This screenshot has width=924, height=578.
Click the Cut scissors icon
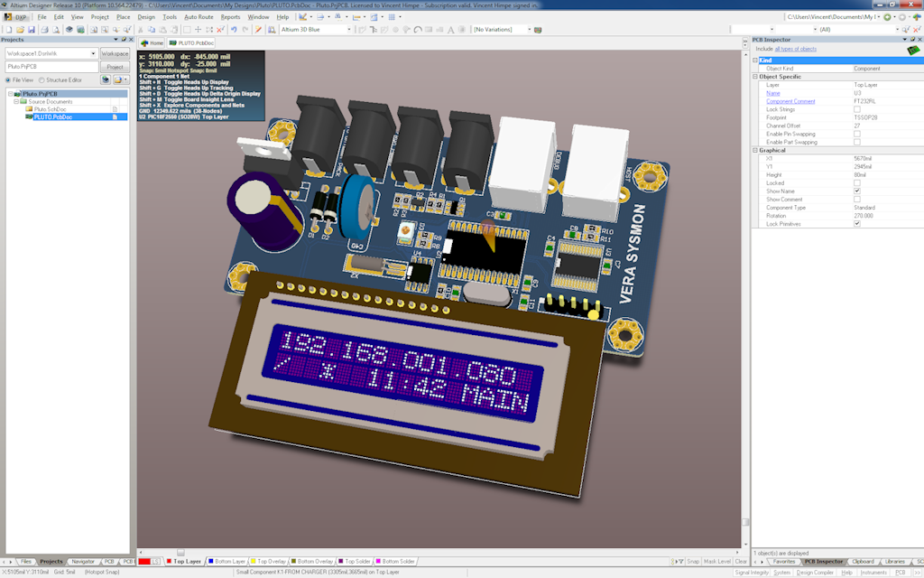tap(140, 30)
